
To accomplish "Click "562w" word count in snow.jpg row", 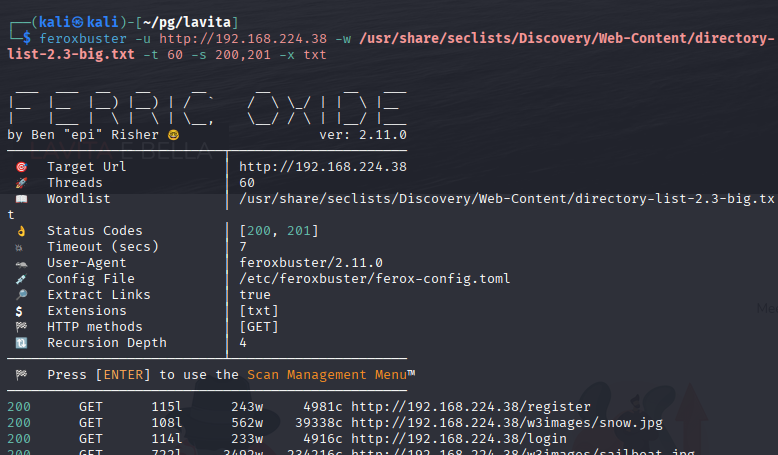I will pyautogui.click(x=247, y=423).
